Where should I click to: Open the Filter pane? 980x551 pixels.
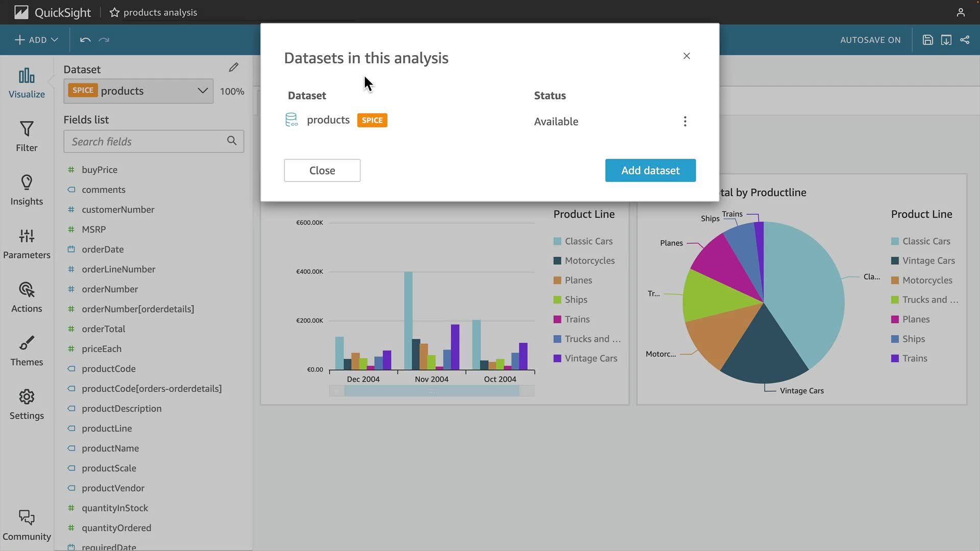pos(27,136)
